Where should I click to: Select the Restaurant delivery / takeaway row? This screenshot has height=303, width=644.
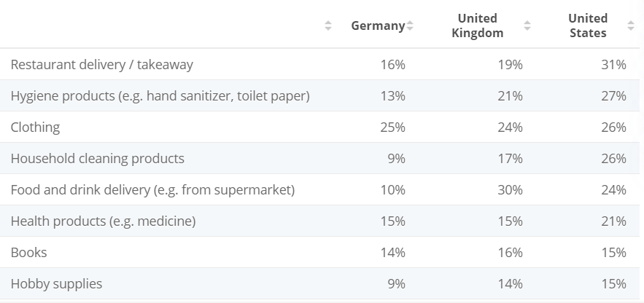pos(319,64)
